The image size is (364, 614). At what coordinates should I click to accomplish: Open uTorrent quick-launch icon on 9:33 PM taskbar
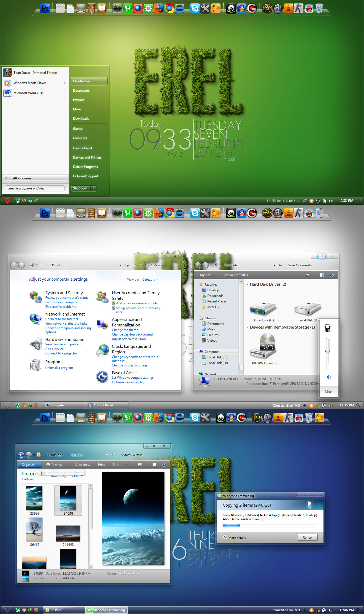[x=18, y=201]
